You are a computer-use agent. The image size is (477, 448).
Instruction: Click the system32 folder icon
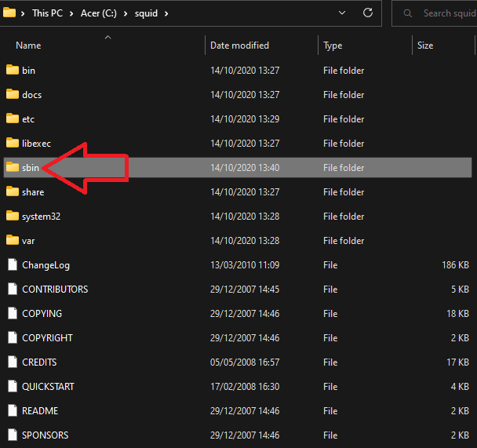pos(12,216)
